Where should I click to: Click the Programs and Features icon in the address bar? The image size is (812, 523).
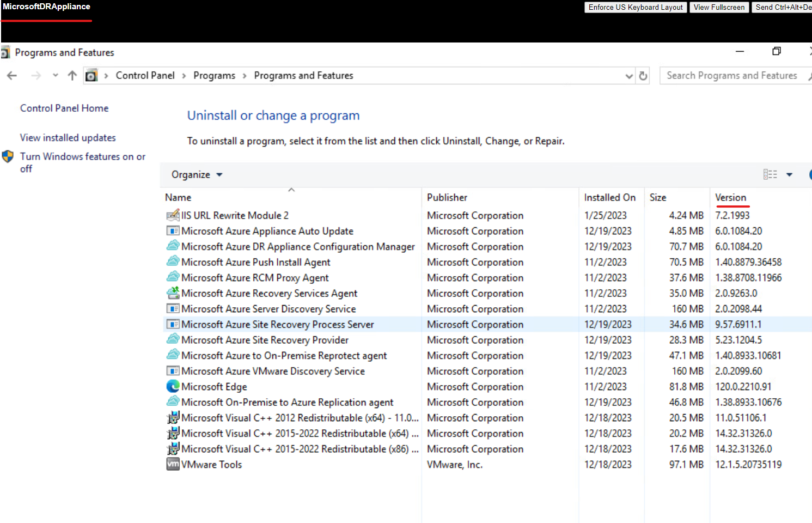click(91, 75)
